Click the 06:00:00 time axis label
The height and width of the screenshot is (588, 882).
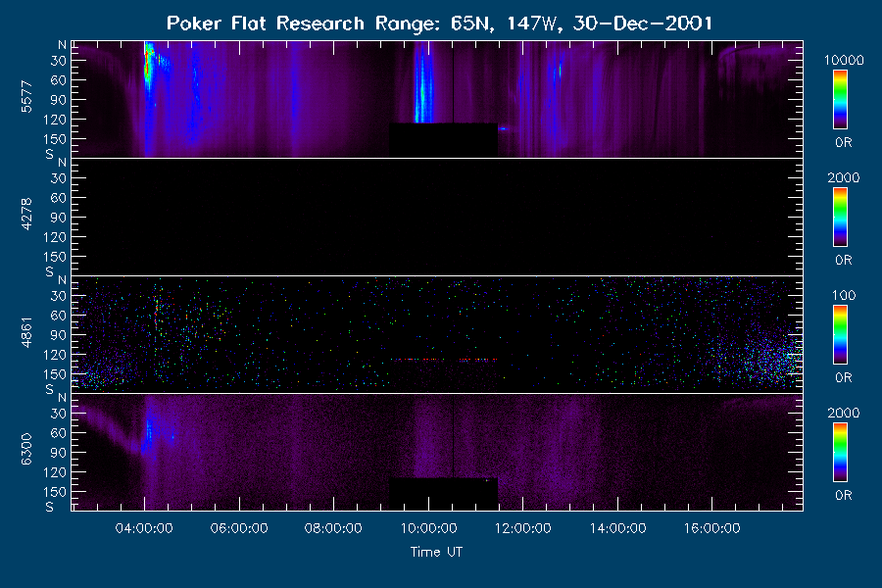coord(239,528)
